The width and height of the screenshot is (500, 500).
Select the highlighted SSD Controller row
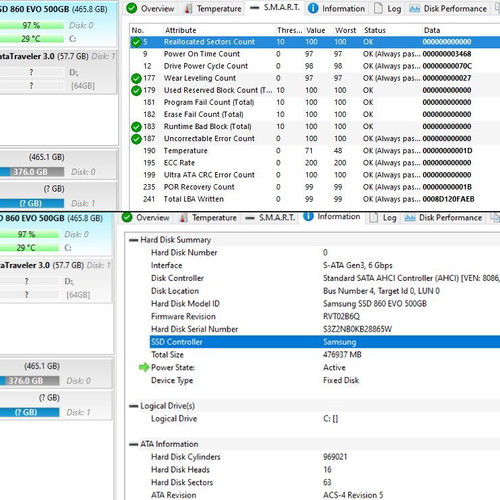coord(325,342)
